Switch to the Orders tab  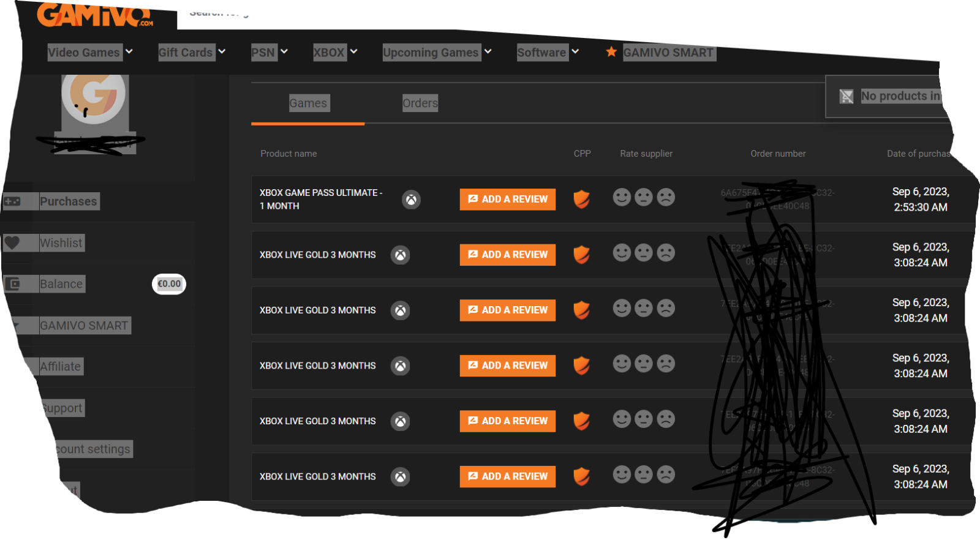420,103
